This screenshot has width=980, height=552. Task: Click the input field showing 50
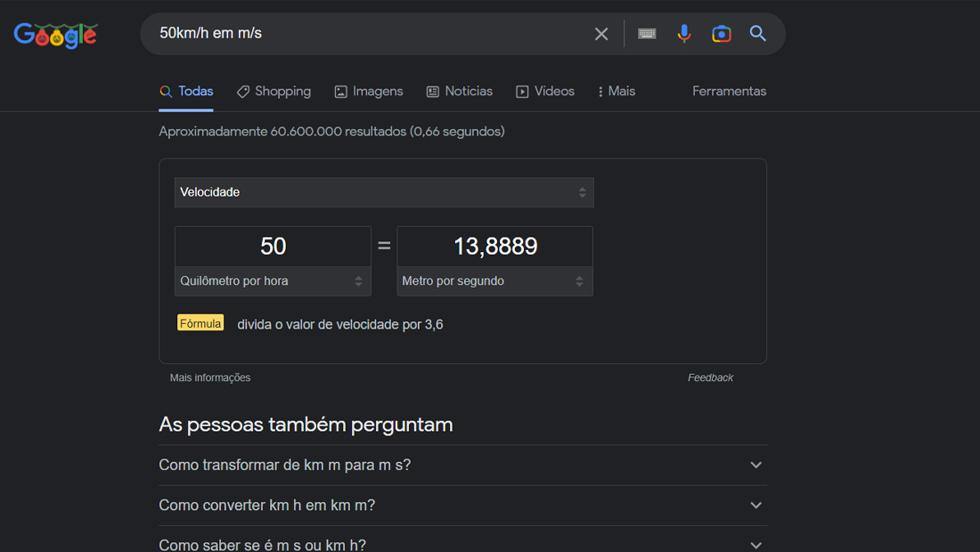click(x=273, y=247)
